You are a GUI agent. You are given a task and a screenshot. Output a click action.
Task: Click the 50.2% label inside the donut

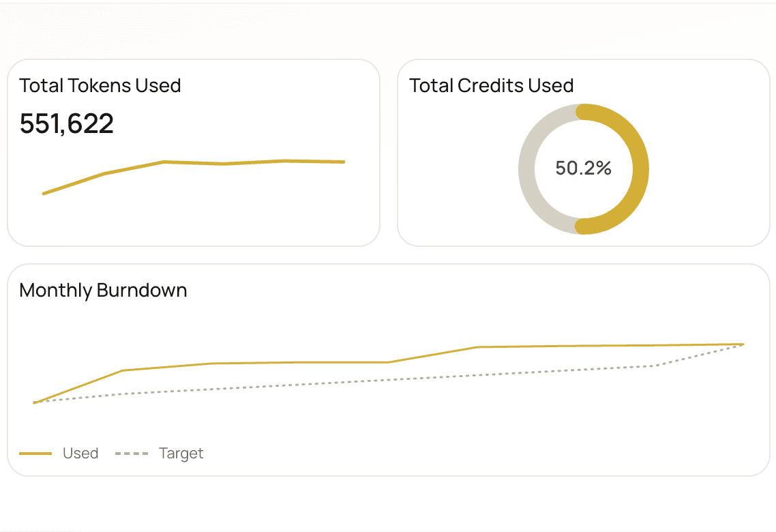click(584, 168)
